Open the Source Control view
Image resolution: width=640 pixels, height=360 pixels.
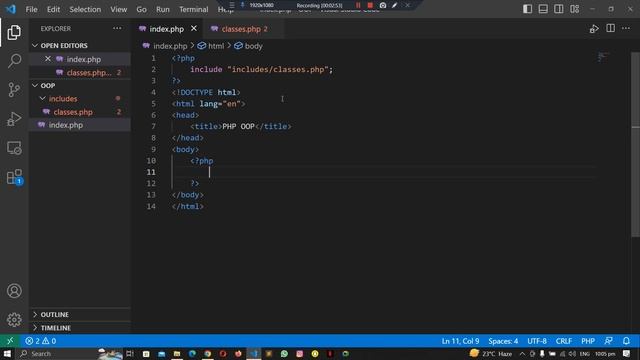[x=14, y=89]
